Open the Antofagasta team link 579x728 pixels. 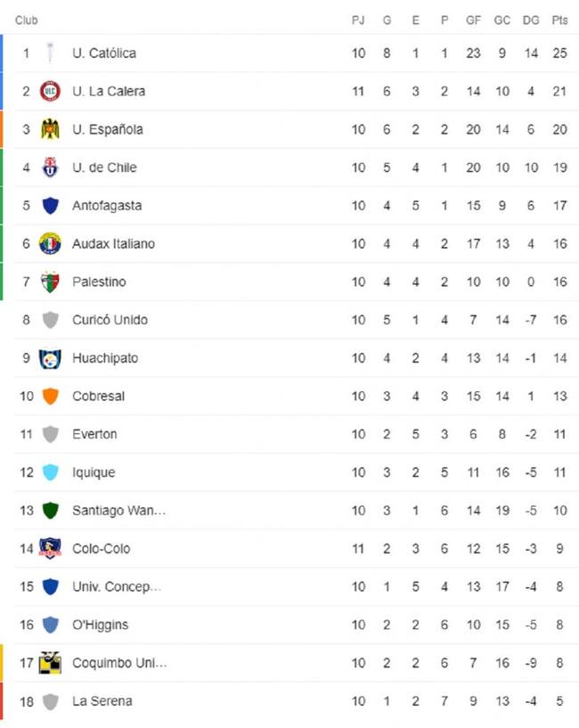(x=107, y=205)
